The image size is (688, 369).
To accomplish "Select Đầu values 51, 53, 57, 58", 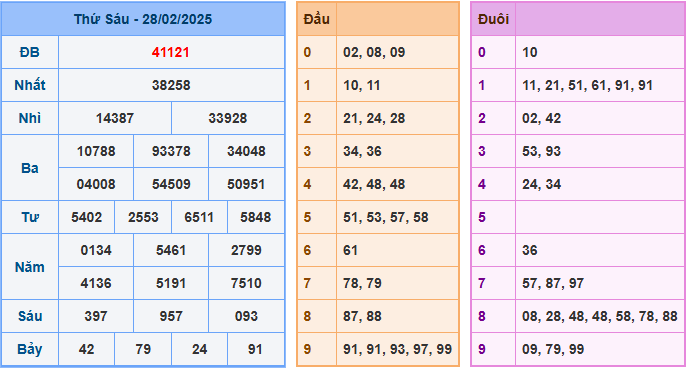I will click(x=386, y=217).
